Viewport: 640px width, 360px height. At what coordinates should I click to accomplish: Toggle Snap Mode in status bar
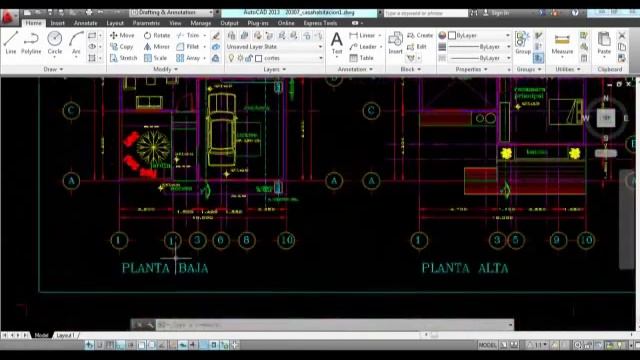pos(100,345)
